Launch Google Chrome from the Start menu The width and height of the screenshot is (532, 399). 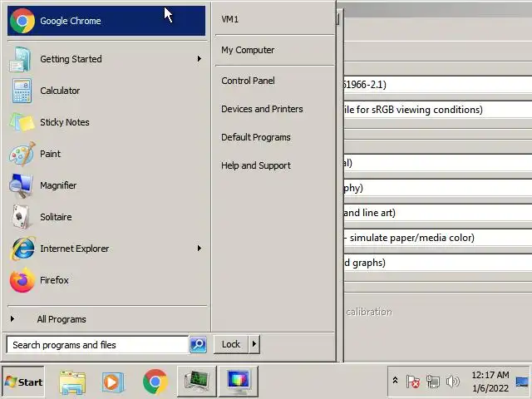tap(106, 21)
